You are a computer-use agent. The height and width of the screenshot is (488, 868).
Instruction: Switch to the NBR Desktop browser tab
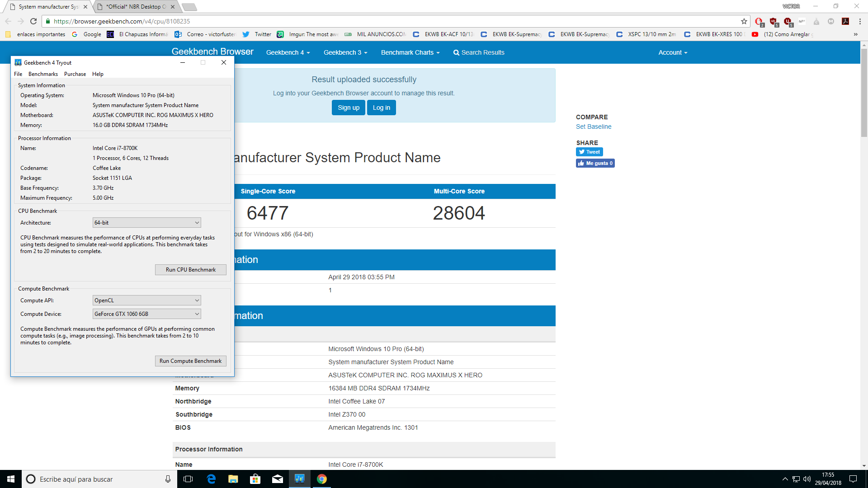pos(136,7)
